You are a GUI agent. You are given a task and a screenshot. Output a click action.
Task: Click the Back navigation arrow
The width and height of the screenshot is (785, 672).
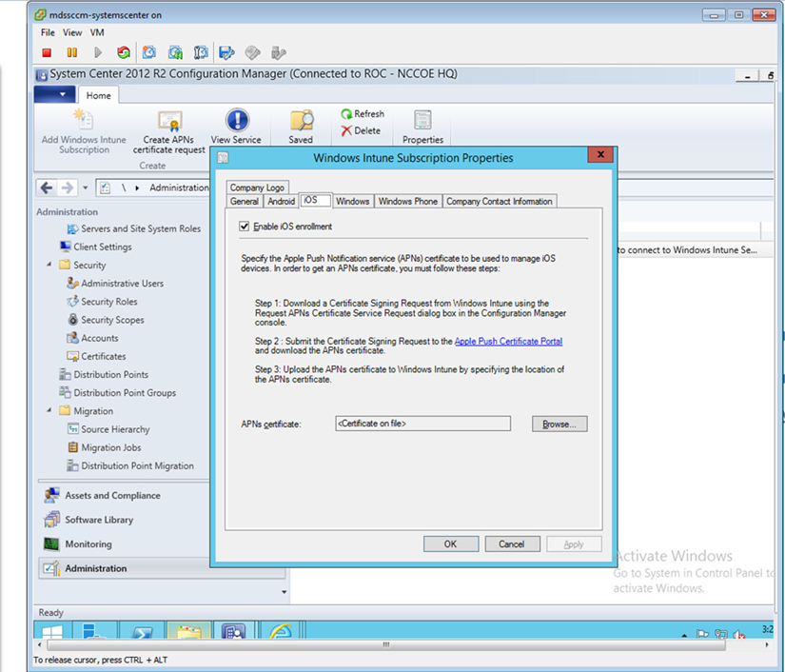pos(47,188)
